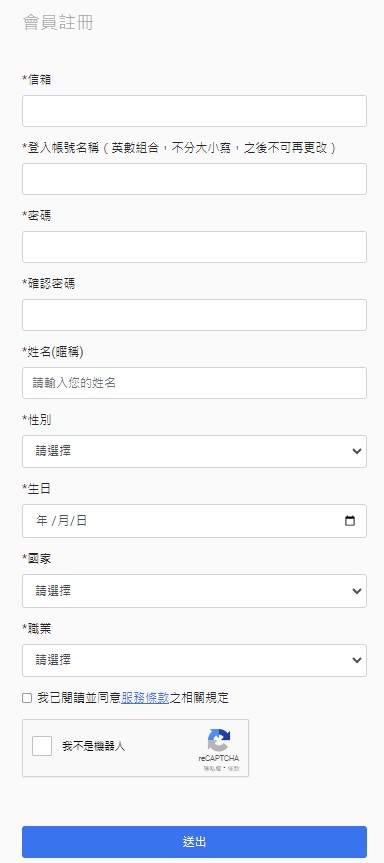Click the 年/月/日 birthday date field
The width and height of the screenshot is (384, 863).
point(194,521)
